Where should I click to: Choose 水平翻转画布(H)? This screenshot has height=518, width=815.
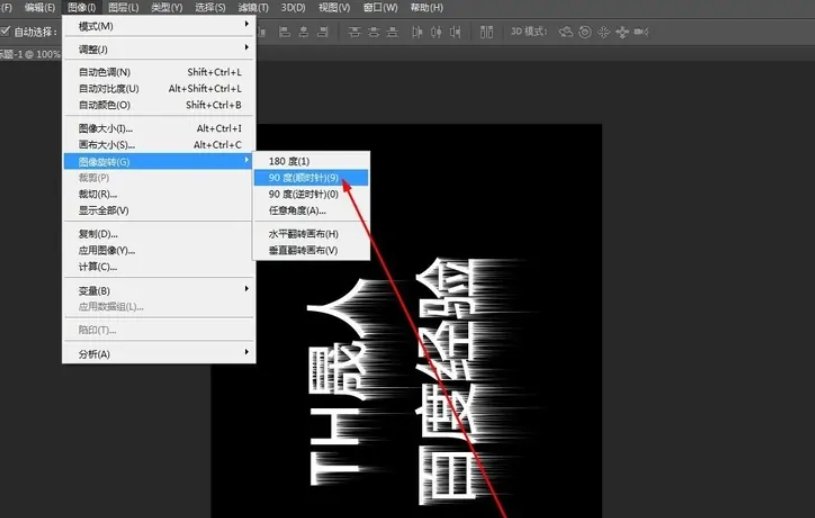tap(311, 234)
